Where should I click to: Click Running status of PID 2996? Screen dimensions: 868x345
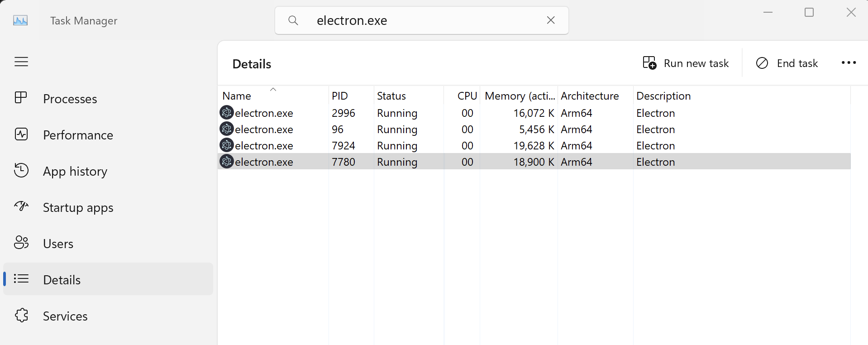pyautogui.click(x=397, y=113)
